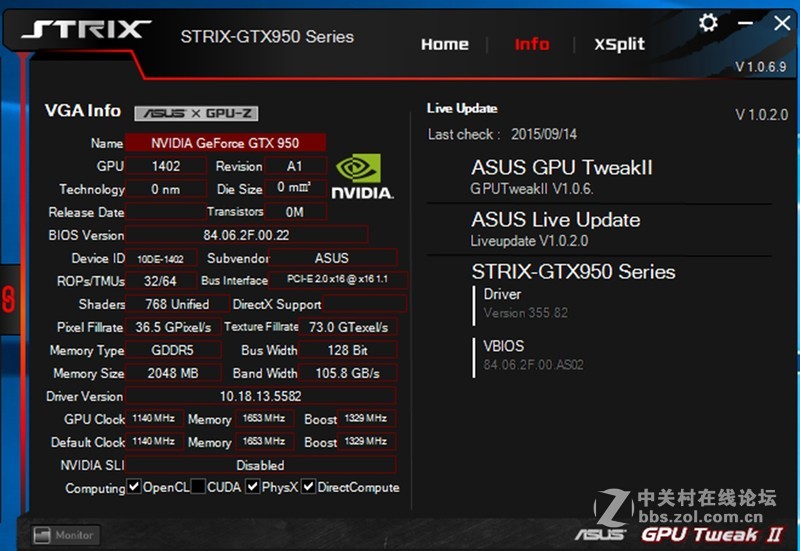Click Memory Size value 2048 MB
The height and width of the screenshot is (551, 800).
[x=173, y=373]
